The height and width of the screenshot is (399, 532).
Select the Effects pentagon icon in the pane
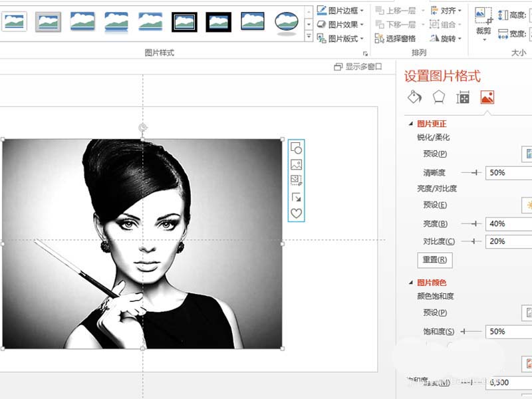click(x=439, y=98)
